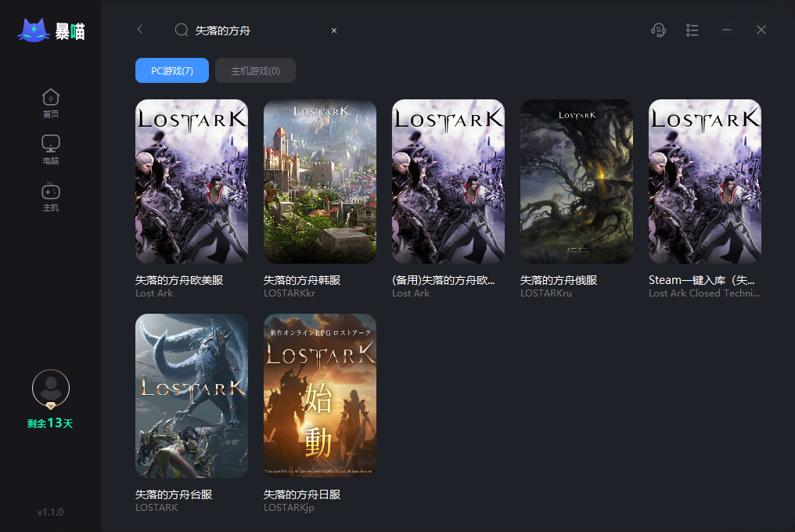The width and height of the screenshot is (795, 532).
Task: Click the 失落的方舟台服 title
Action: pyautogui.click(x=174, y=494)
